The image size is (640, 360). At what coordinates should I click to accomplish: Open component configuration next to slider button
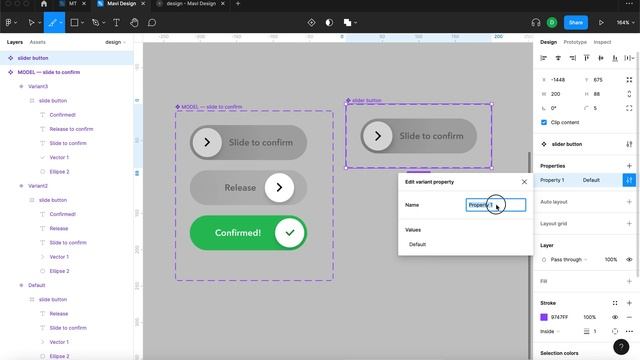[x=629, y=144]
